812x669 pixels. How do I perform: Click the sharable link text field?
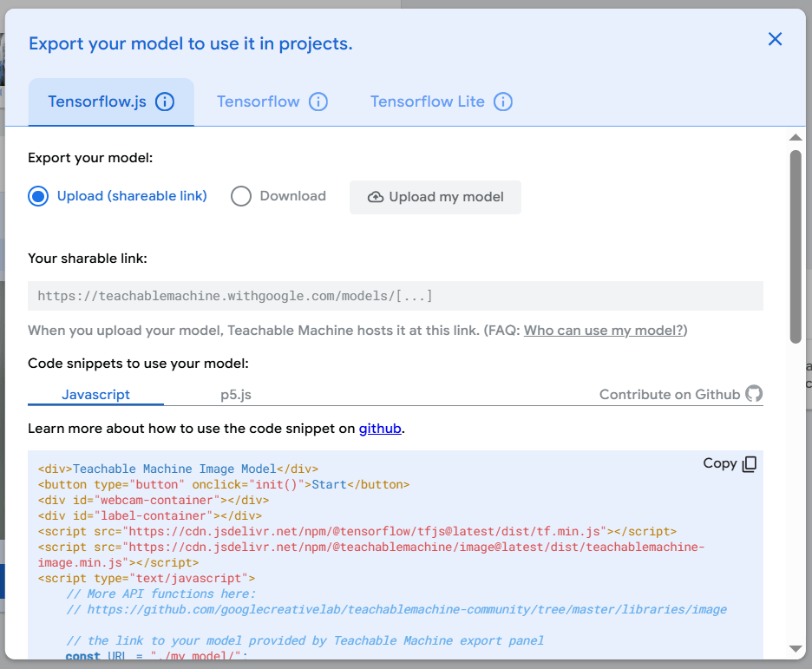[x=395, y=296]
